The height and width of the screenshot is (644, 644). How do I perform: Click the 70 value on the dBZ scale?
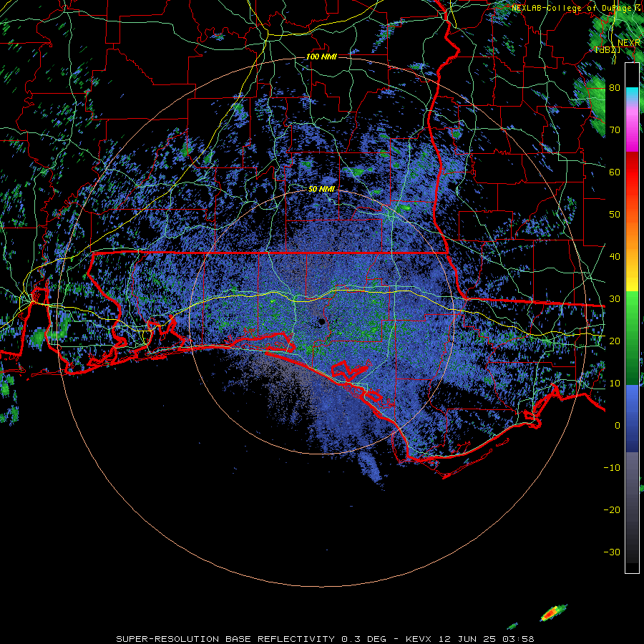coord(615,130)
